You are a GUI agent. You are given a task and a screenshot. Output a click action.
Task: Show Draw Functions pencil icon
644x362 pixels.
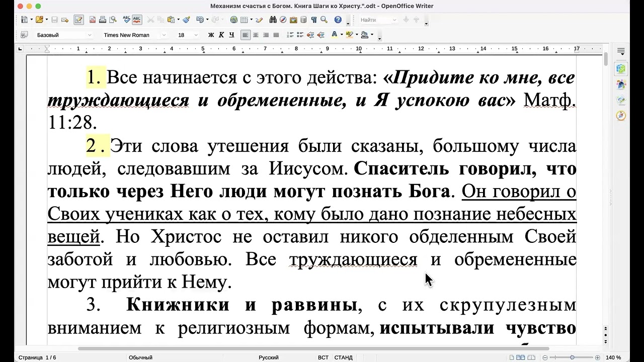259,20
